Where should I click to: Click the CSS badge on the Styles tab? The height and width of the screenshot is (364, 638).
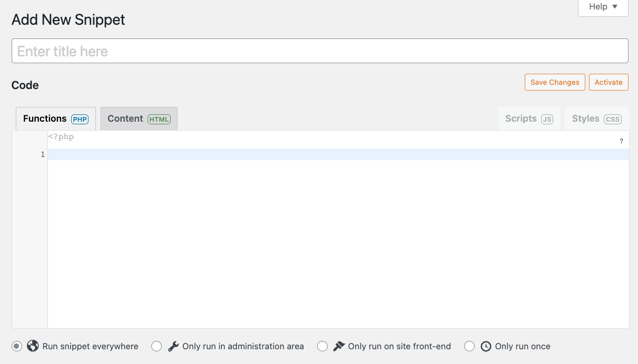point(613,119)
